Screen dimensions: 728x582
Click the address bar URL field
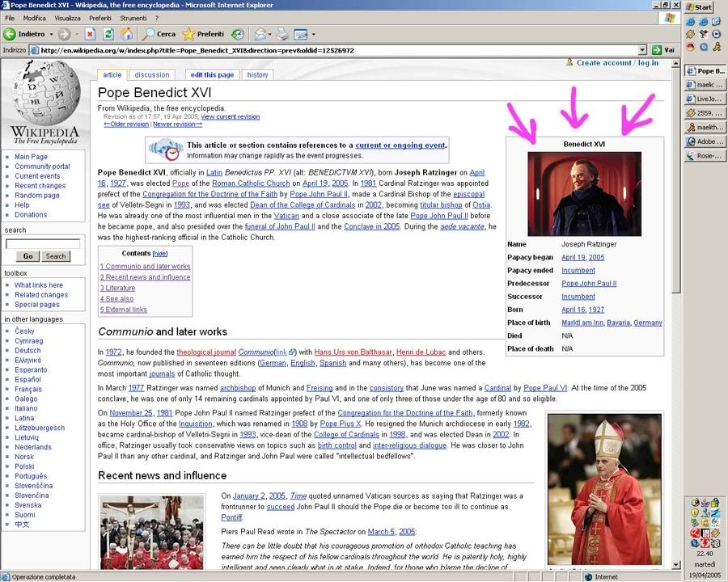[339, 50]
